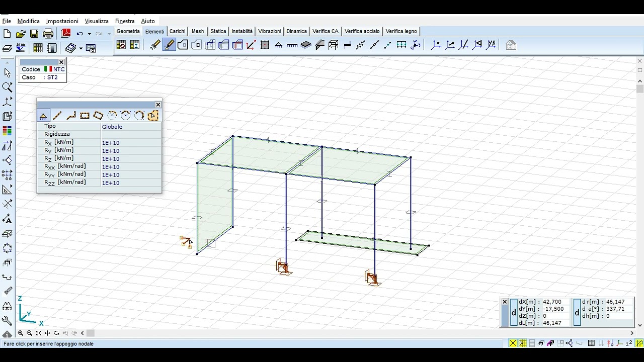Select the reference definition red arrow tool
Image resolution: width=644 pixels, height=362 pixels.
tap(251, 45)
